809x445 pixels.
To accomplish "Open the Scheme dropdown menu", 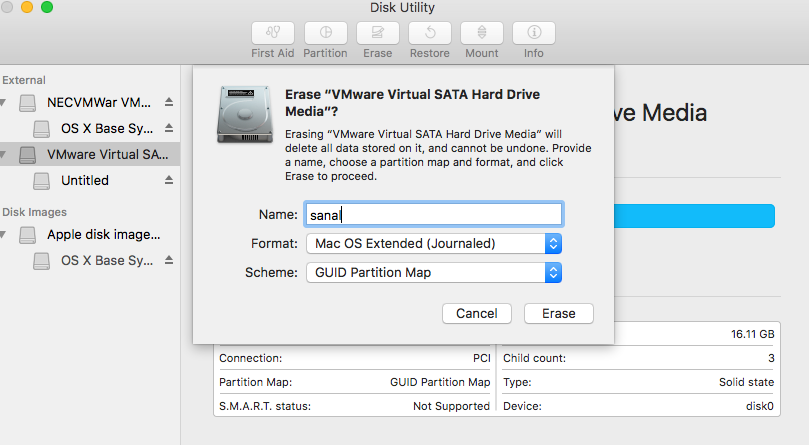I will pos(434,272).
